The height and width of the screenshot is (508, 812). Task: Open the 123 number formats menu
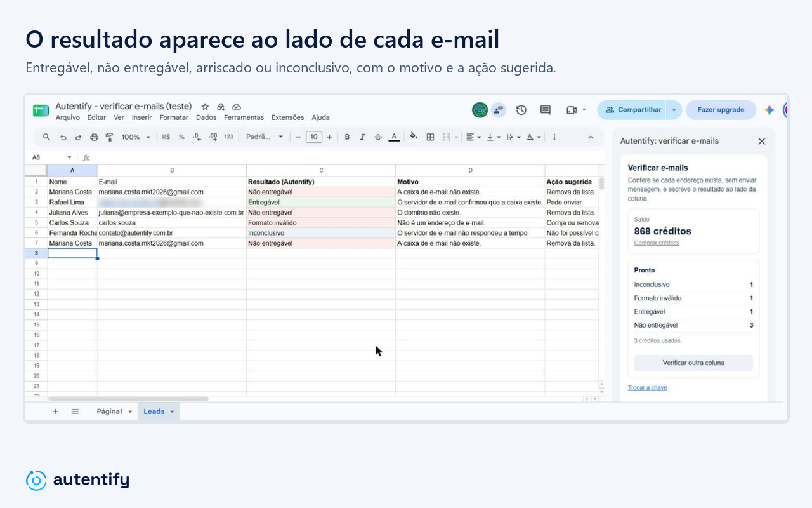click(x=229, y=137)
